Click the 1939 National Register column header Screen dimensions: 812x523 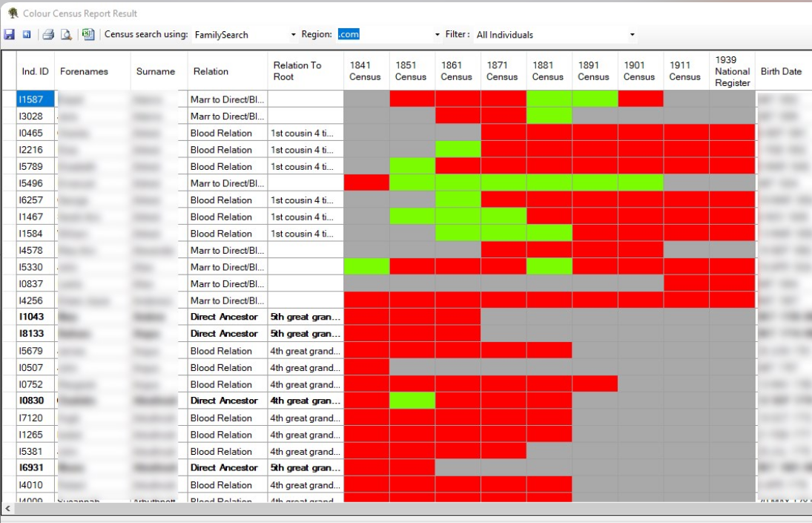pyautogui.click(x=732, y=70)
